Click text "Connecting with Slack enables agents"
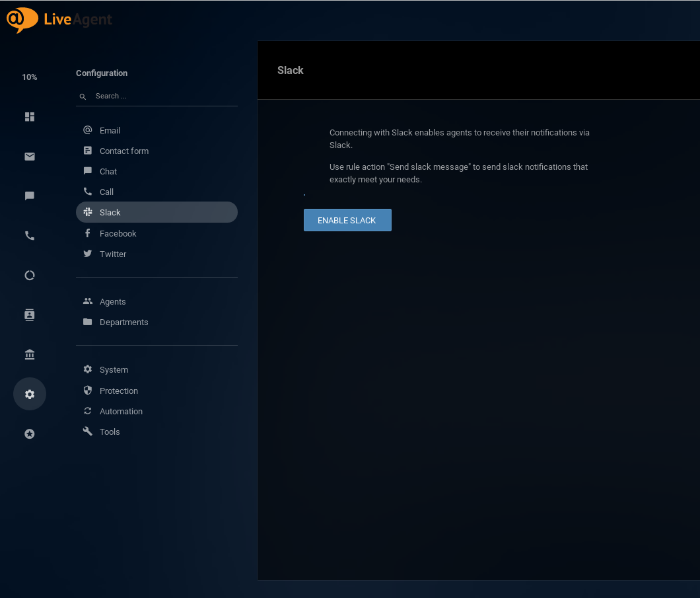 click(400, 133)
